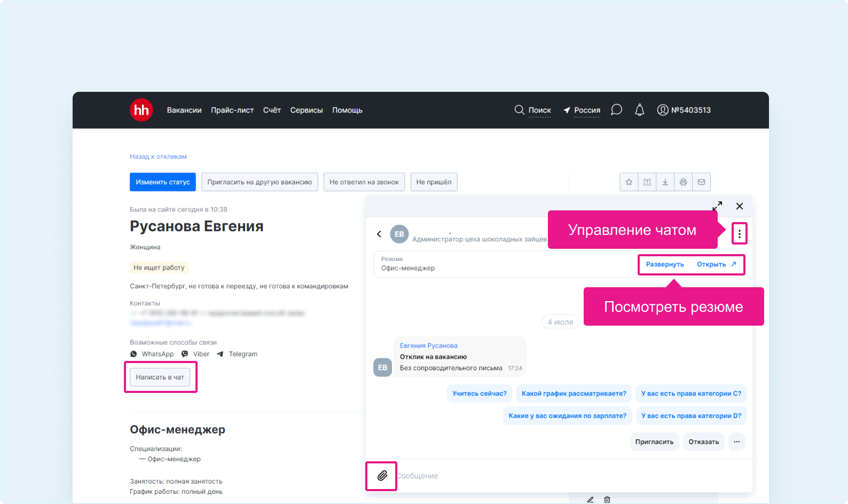Send quick reply Какие у вас ожидания по зарплате?
This screenshot has width=848, height=504.
(x=568, y=416)
